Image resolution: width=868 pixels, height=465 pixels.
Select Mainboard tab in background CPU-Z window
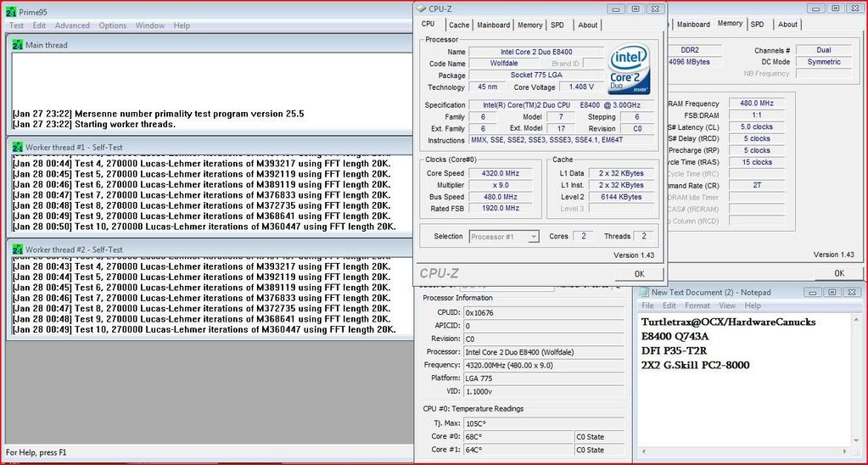coord(693,25)
